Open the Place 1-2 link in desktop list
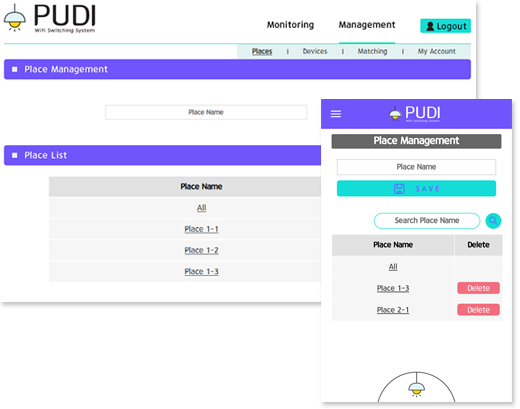Image resolution: width=520 pixels, height=409 pixels. click(201, 250)
